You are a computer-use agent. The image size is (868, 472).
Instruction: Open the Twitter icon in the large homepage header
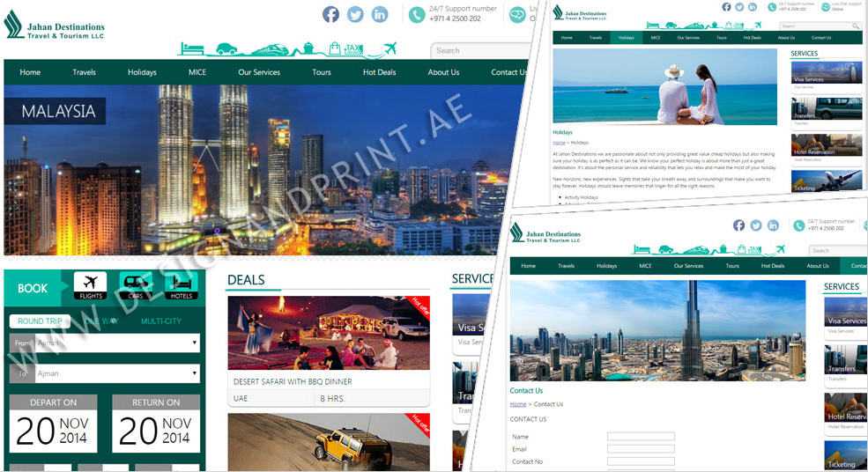coord(355,14)
